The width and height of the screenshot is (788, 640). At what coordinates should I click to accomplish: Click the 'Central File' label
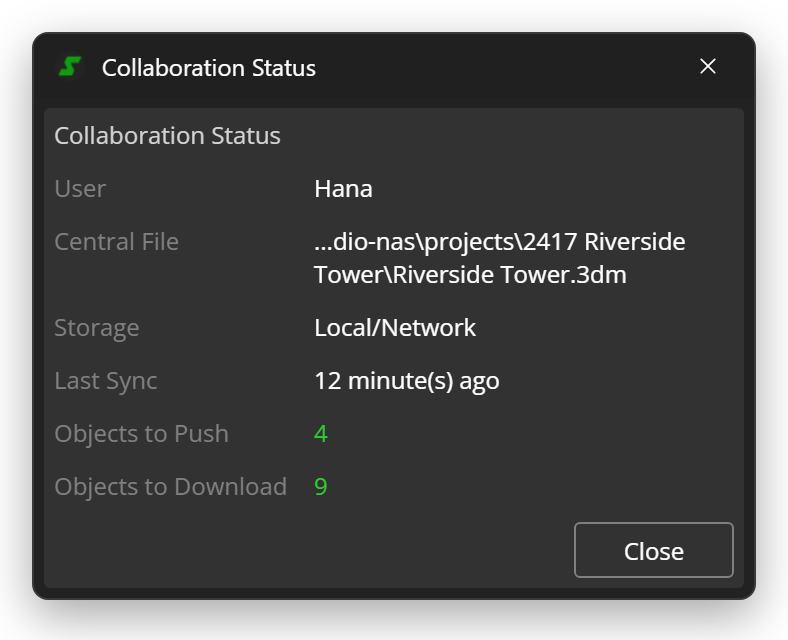117,242
